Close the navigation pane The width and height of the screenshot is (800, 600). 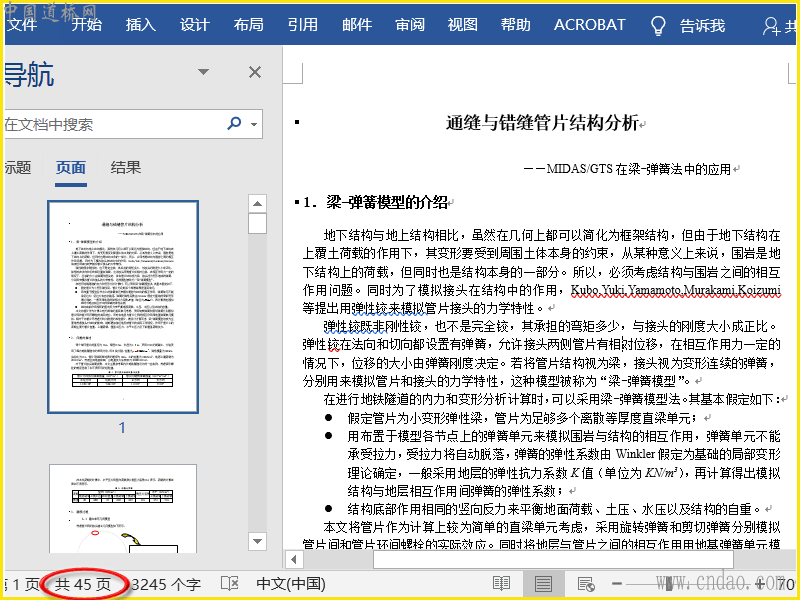(x=255, y=72)
